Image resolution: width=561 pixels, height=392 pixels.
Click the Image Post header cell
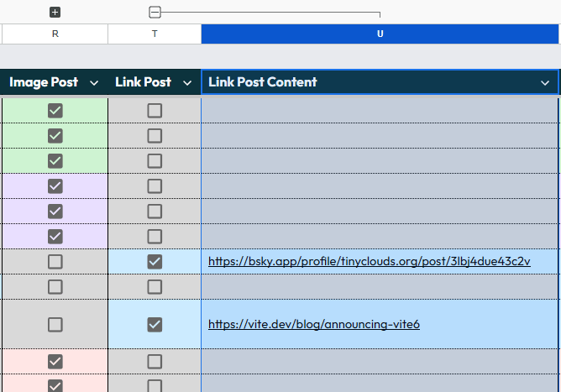[x=44, y=82]
